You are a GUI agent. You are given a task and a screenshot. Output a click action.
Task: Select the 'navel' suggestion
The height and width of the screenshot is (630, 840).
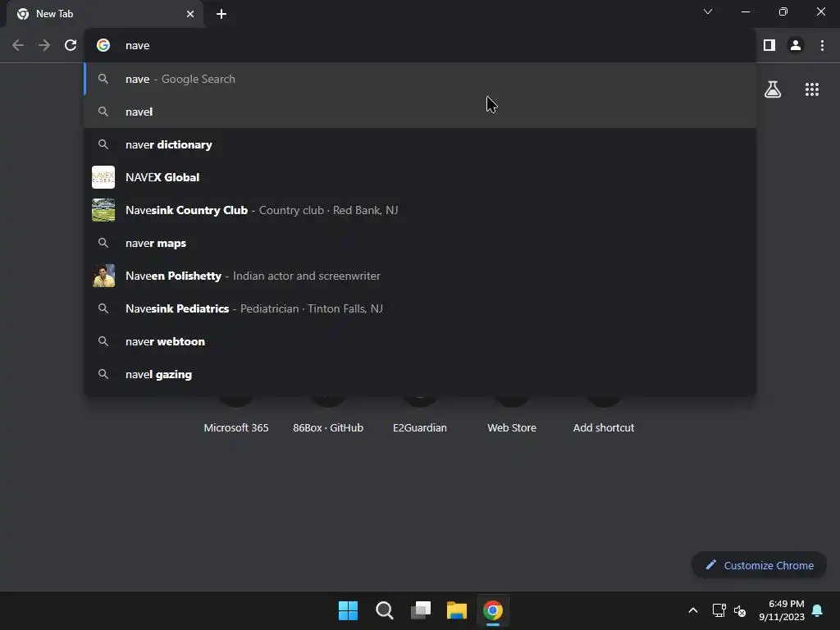pos(420,112)
